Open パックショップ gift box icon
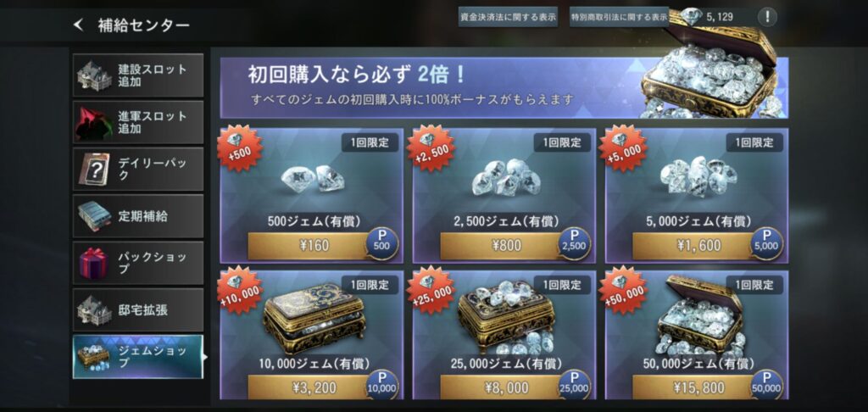Image resolution: width=868 pixels, height=412 pixels. [x=94, y=263]
